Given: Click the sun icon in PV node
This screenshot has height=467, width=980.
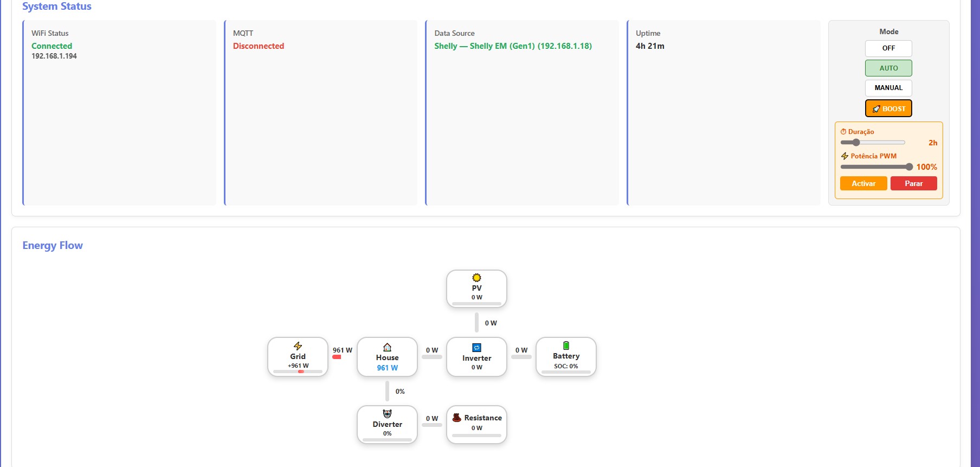Looking at the screenshot, I should [x=476, y=278].
